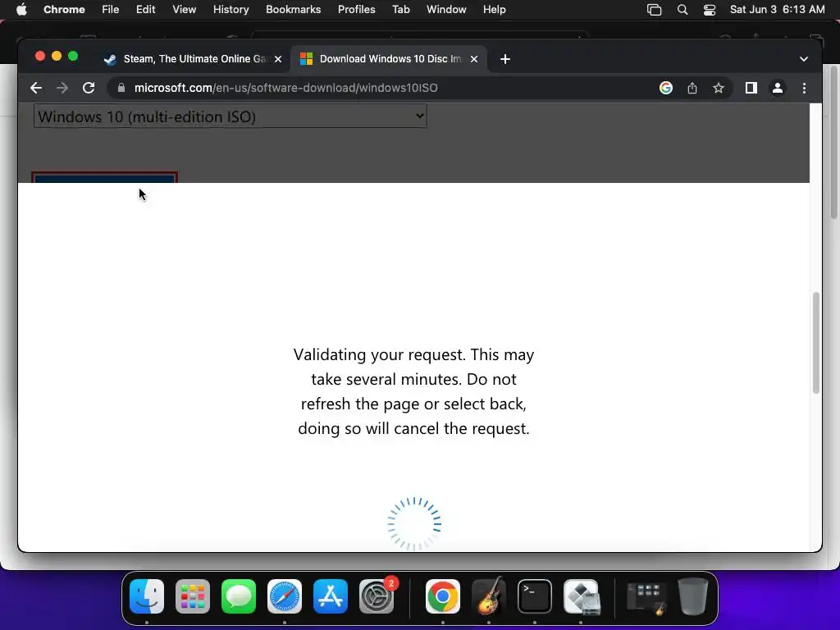Toggle the Chrome side panel

tap(751, 88)
